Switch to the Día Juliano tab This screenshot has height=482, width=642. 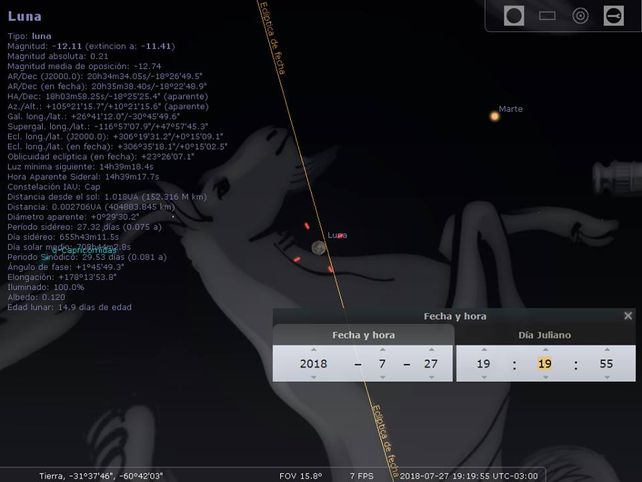pos(545,335)
